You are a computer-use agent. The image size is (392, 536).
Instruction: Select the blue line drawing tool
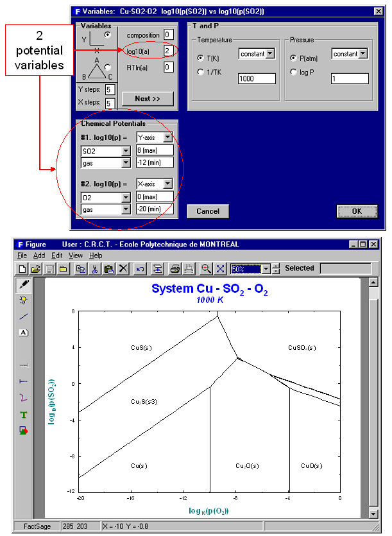[24, 316]
